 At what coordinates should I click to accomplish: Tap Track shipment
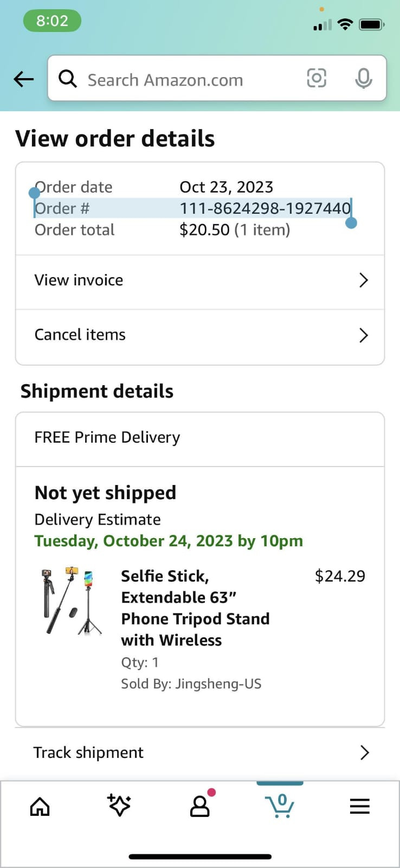[88, 752]
